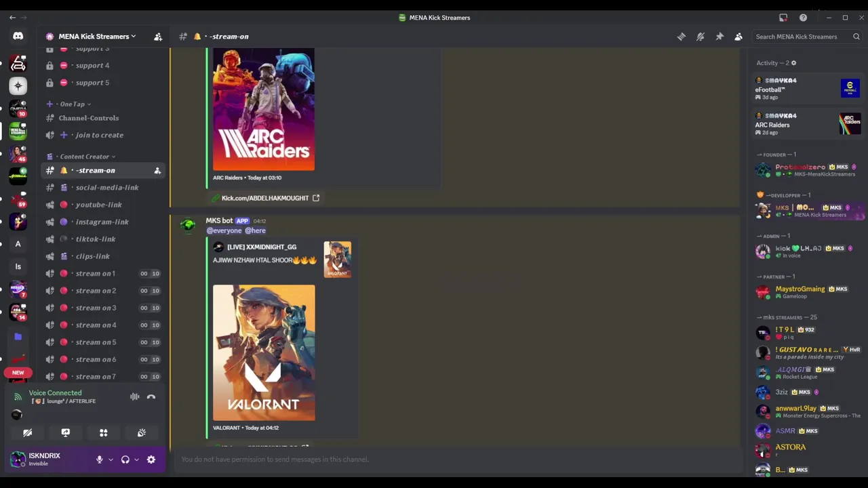
Task: Go back with the title bar arrow
Action: (x=12, y=18)
